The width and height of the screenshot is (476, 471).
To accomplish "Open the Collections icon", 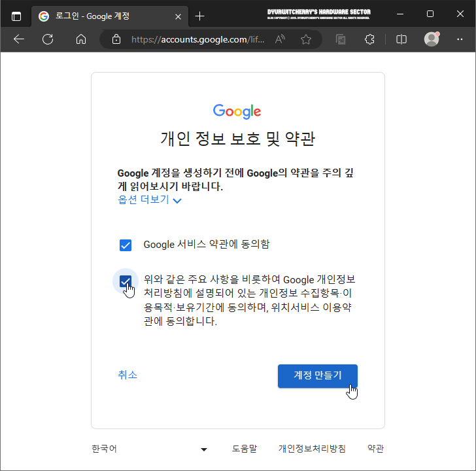I will [341, 39].
